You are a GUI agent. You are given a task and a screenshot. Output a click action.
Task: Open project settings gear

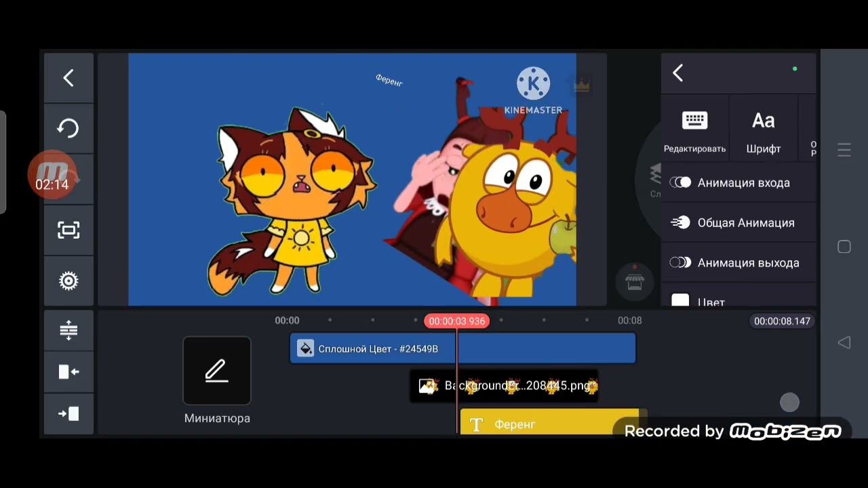68,281
